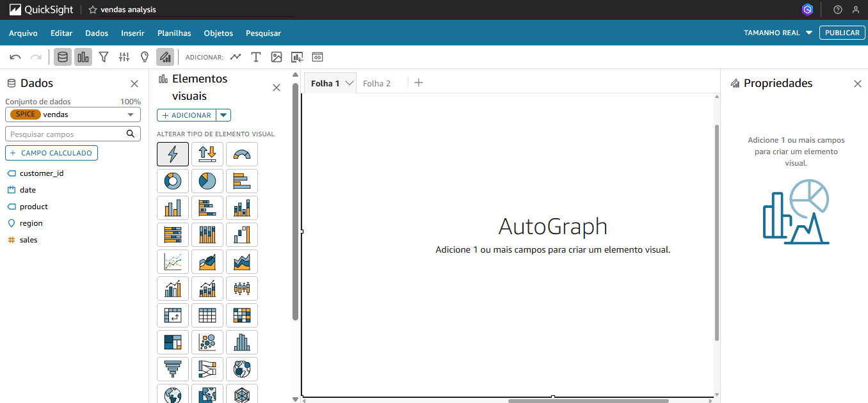Select the horizontal bar chart type

click(242, 181)
